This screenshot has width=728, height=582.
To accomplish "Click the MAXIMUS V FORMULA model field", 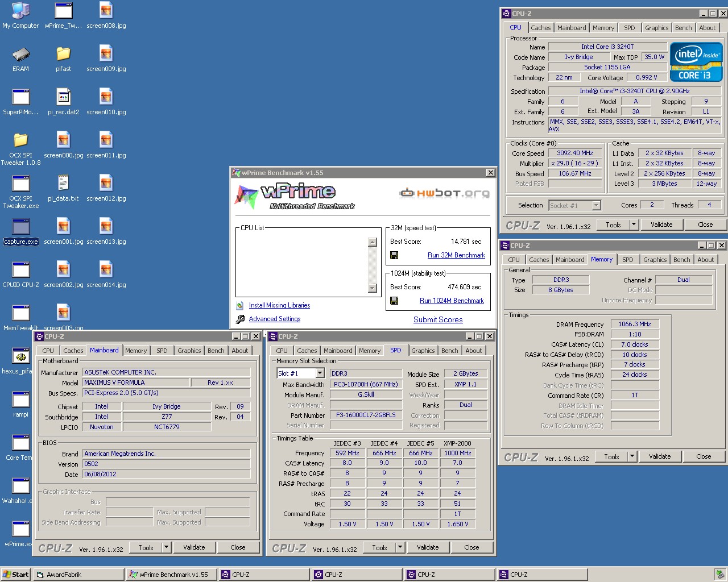I will coord(136,383).
